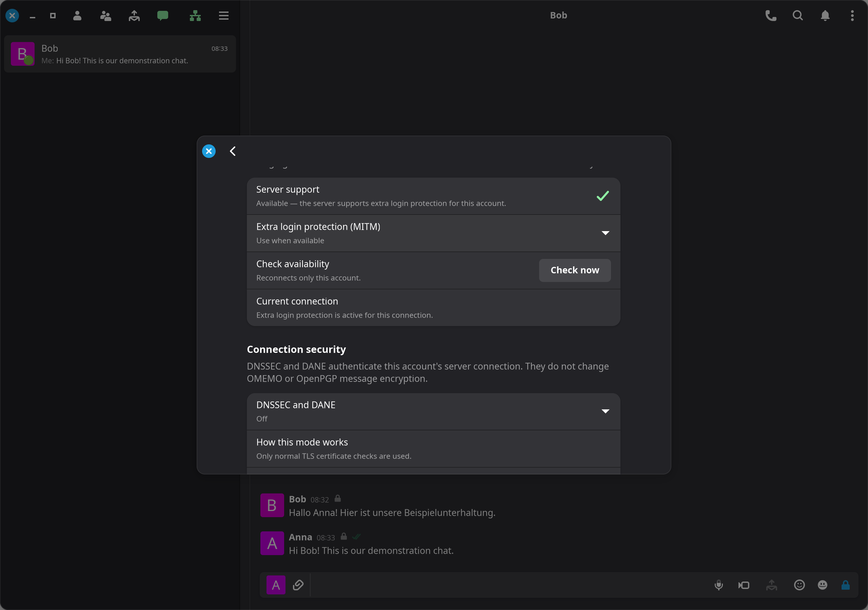Click the share tray icon in composer
Image resolution: width=868 pixels, height=610 pixels.
point(772,585)
